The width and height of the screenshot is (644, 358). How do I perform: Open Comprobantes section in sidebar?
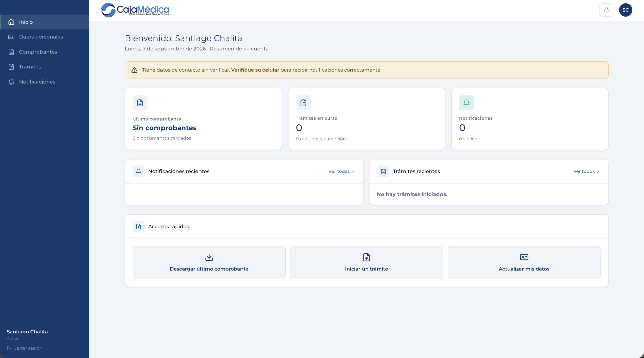(45, 52)
